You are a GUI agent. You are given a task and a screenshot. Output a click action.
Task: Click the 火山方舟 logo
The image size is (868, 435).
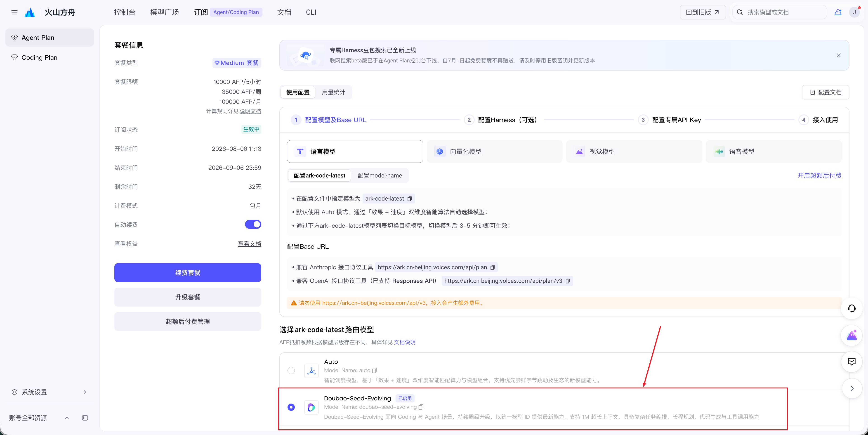click(50, 12)
